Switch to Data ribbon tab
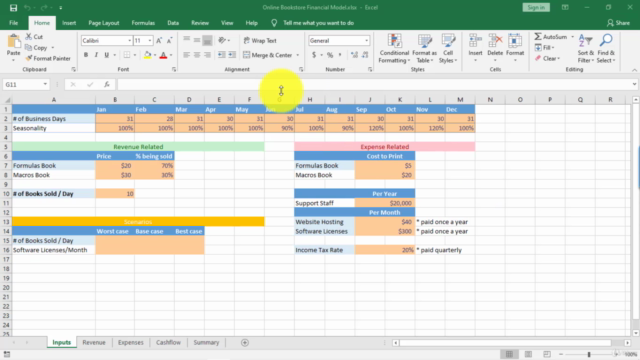 coord(173,23)
